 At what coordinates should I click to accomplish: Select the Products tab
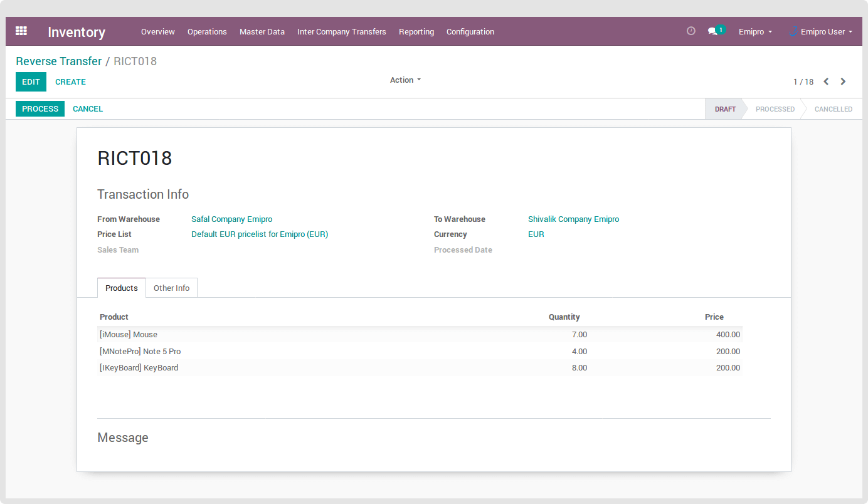click(121, 288)
